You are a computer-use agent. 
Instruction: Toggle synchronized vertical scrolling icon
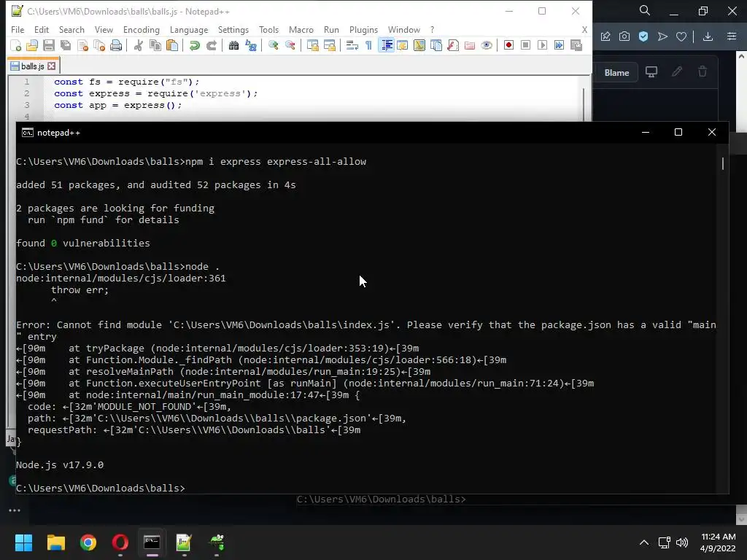[312, 45]
